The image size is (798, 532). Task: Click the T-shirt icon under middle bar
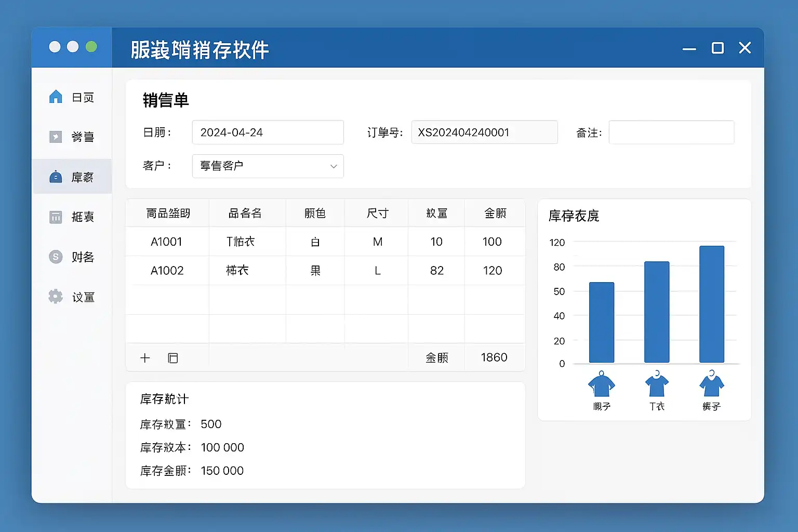pyautogui.click(x=657, y=385)
